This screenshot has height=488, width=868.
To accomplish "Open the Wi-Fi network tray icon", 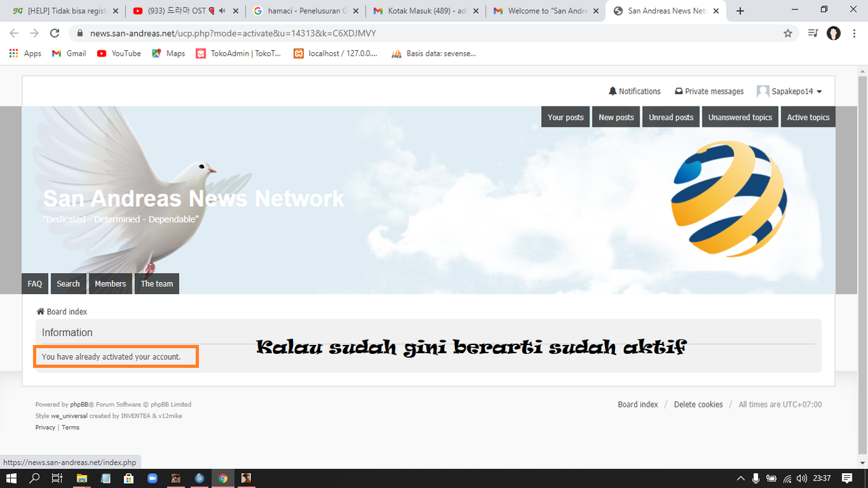I will click(787, 479).
